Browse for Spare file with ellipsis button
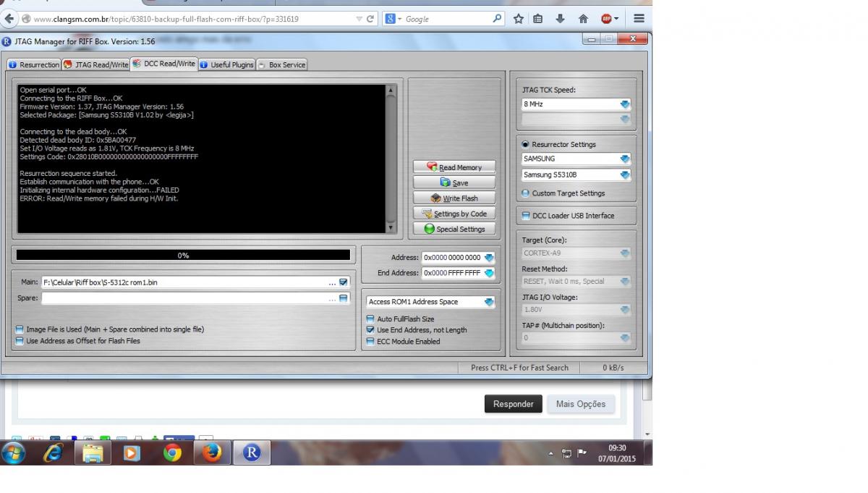 point(332,298)
